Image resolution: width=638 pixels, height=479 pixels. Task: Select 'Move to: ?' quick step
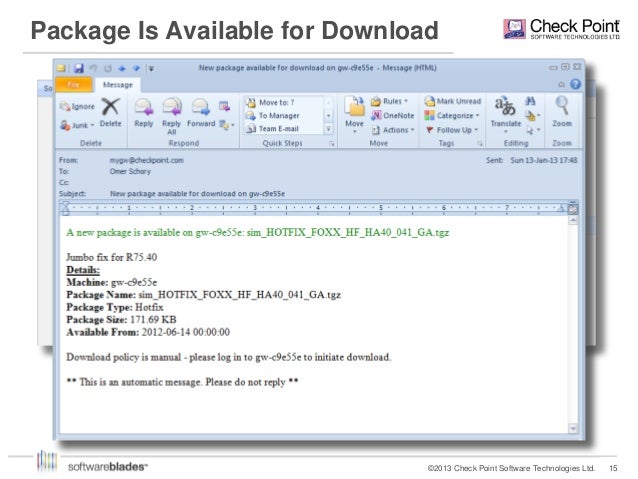click(284, 103)
